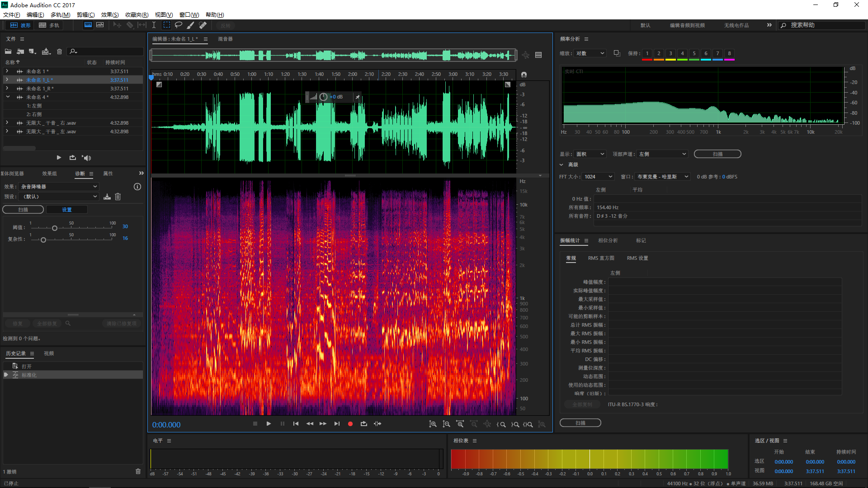The height and width of the screenshot is (488, 868).
Task: Click the 设置 button in Diagnostics
Action: pyautogui.click(x=67, y=210)
